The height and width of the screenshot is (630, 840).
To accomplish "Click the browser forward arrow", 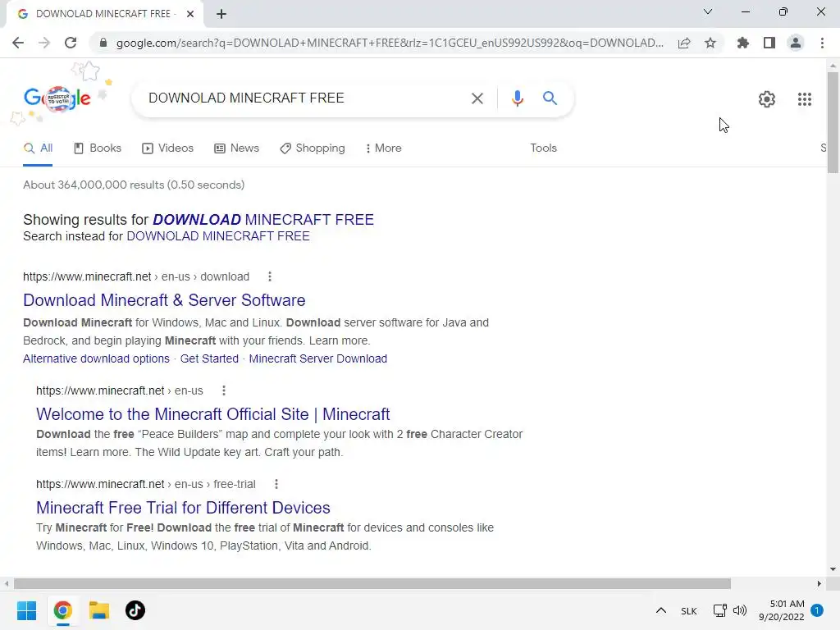I will pyautogui.click(x=44, y=43).
